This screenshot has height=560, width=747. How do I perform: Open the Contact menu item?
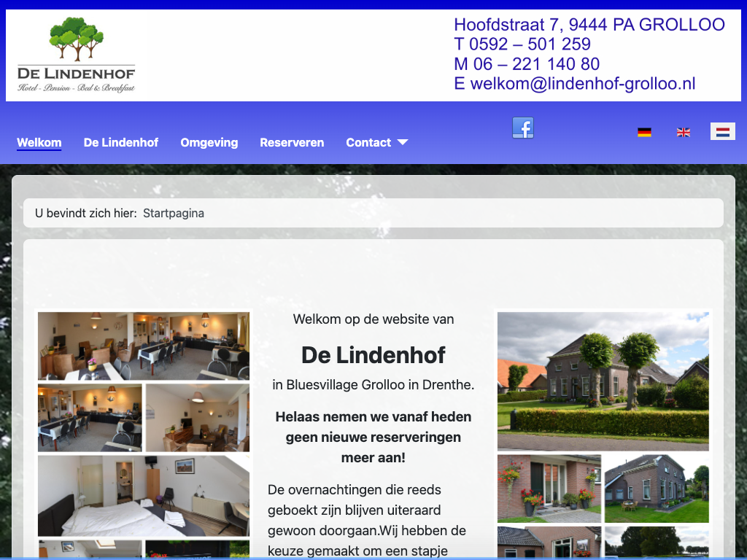coord(368,142)
